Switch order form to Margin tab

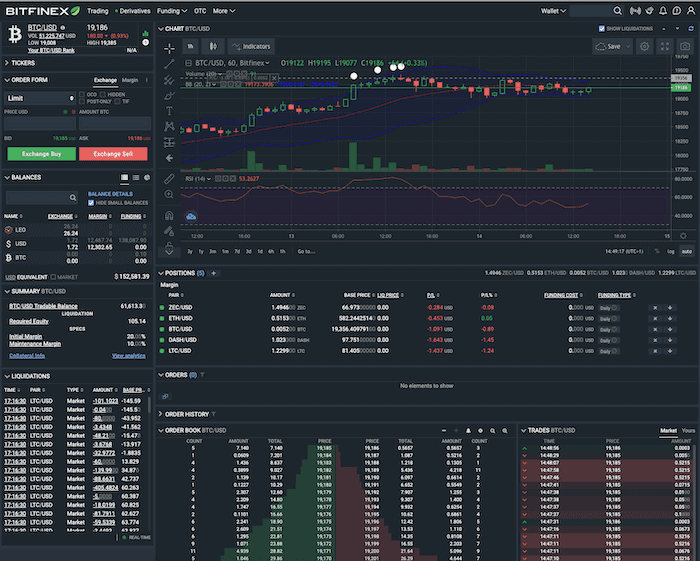tap(130, 80)
